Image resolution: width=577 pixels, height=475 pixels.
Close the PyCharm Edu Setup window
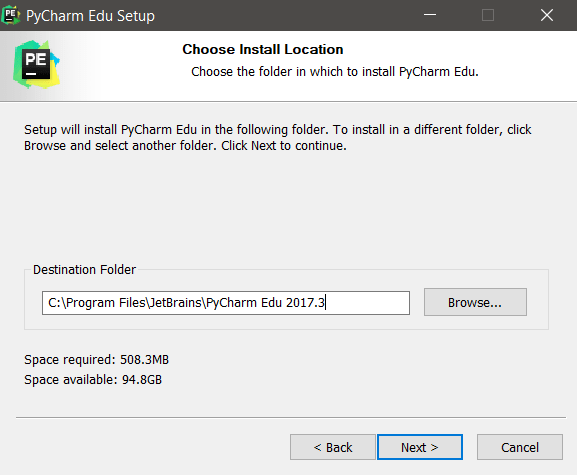coord(547,15)
